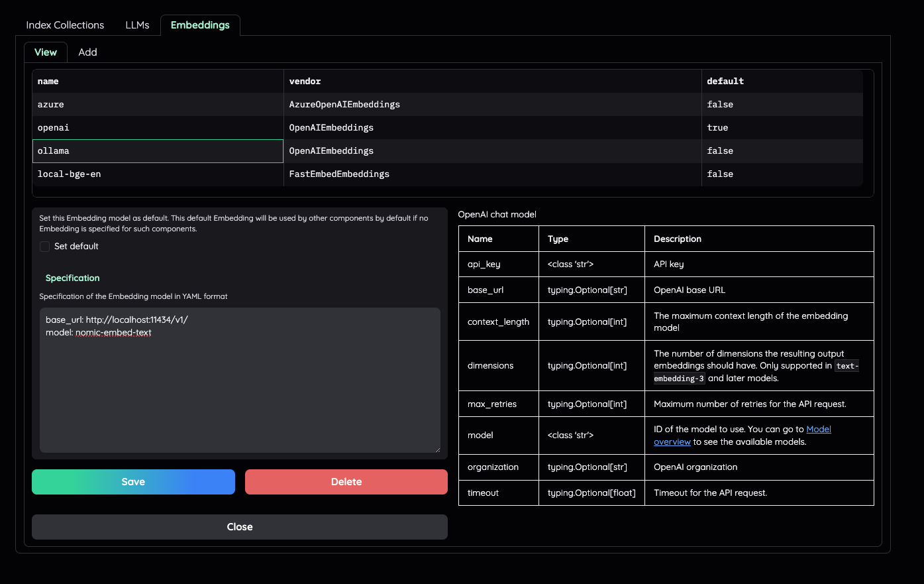Click the Save button
This screenshot has width=924, height=584.
133,482
